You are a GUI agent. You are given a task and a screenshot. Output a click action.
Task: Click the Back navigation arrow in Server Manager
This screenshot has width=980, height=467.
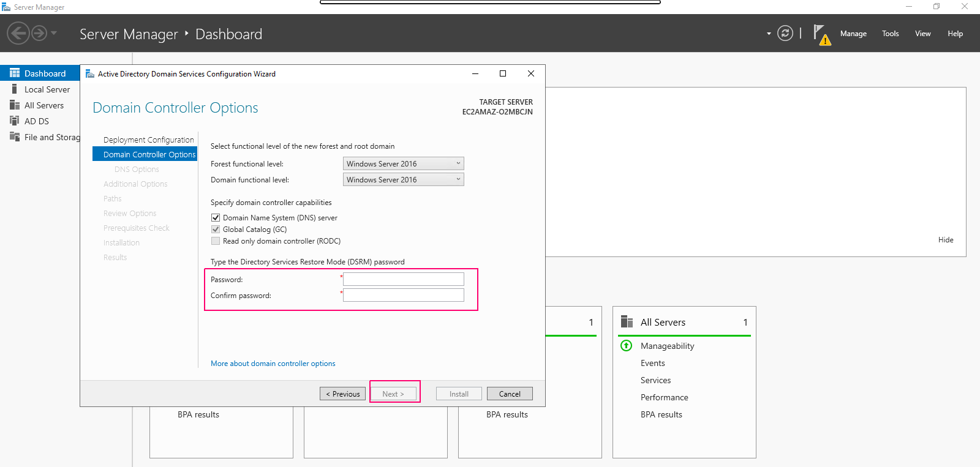18,33
